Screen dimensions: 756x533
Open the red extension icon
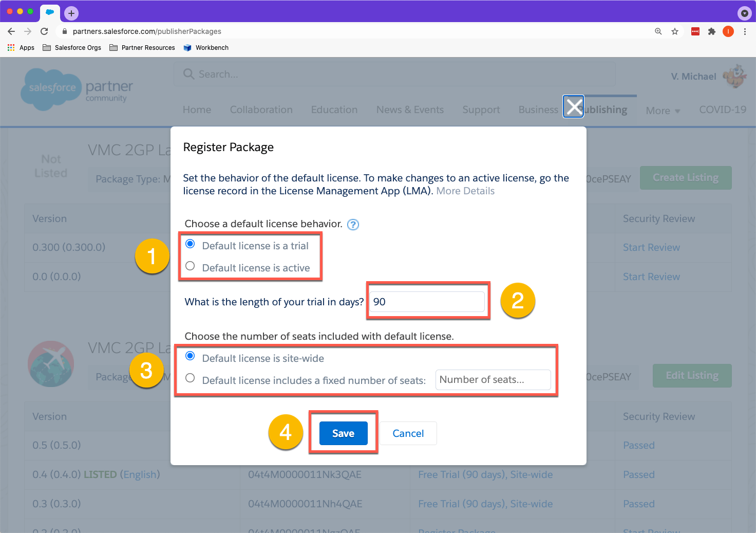click(x=695, y=31)
